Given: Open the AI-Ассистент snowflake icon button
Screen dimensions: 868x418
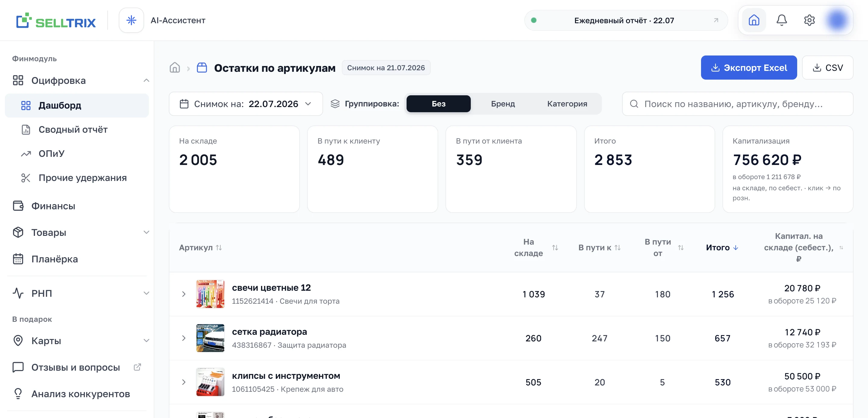Looking at the screenshot, I should pos(131,21).
